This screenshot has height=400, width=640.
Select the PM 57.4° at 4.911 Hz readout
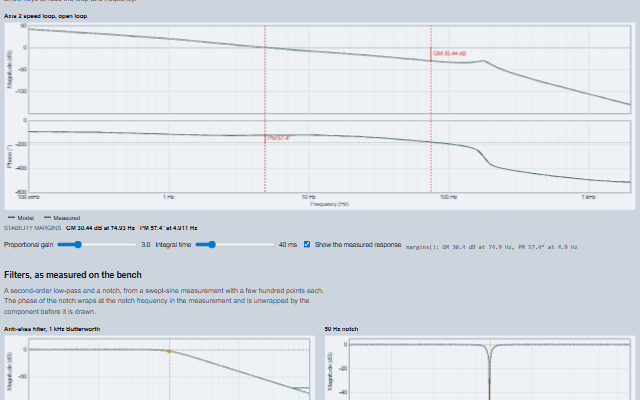[169, 228]
